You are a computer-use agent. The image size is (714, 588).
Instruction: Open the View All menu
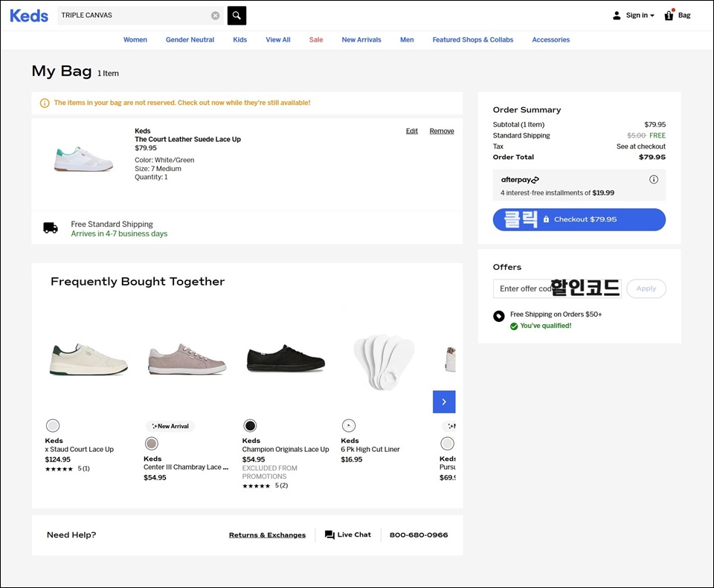(x=278, y=39)
